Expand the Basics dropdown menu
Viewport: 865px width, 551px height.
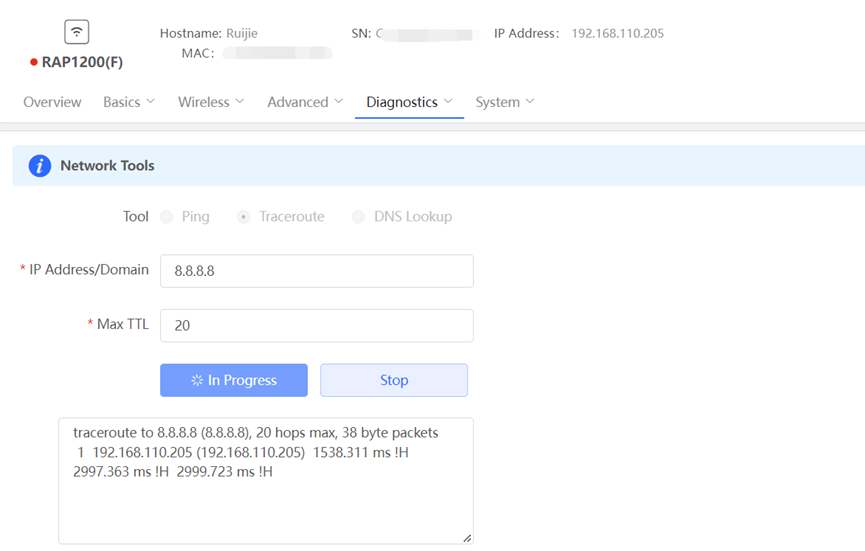click(x=129, y=102)
